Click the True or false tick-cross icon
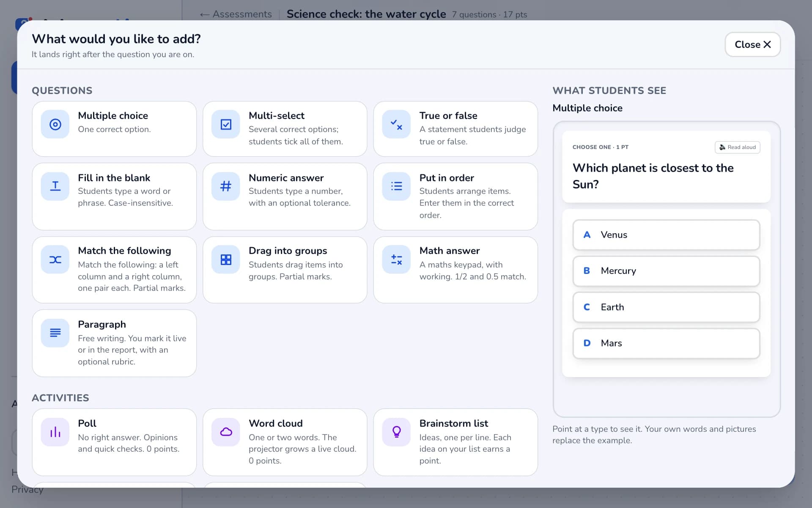This screenshot has height=508, width=812. [x=396, y=124]
